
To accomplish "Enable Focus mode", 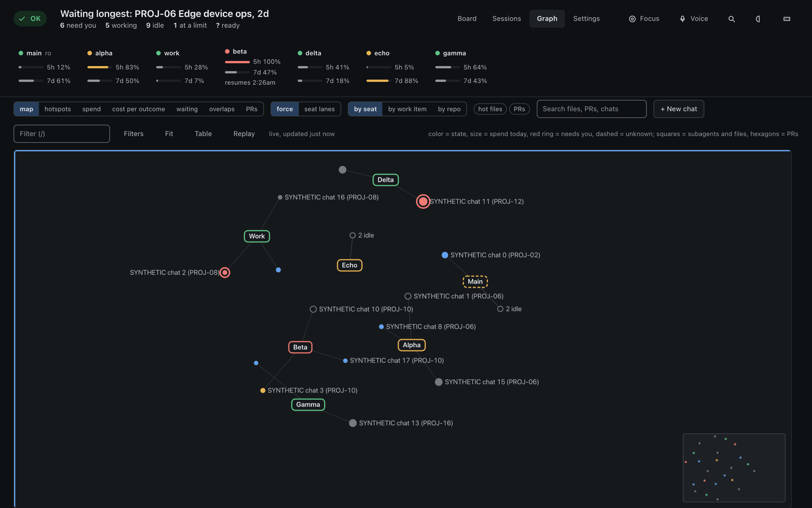I will [644, 19].
